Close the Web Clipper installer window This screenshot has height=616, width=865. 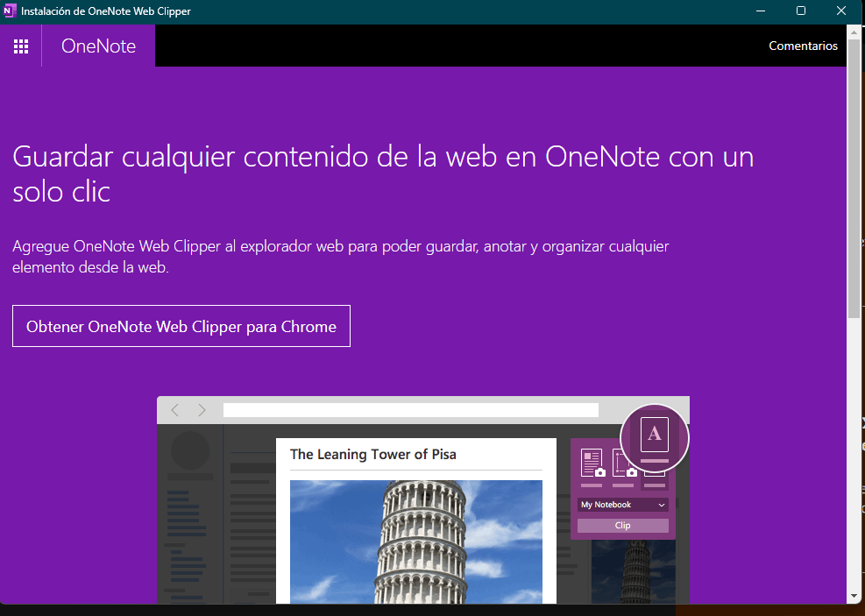(841, 11)
